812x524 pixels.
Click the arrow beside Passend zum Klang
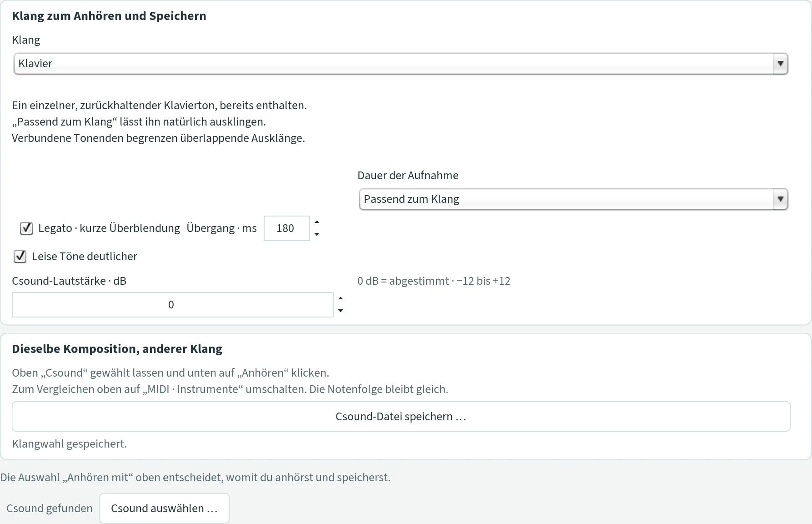780,199
